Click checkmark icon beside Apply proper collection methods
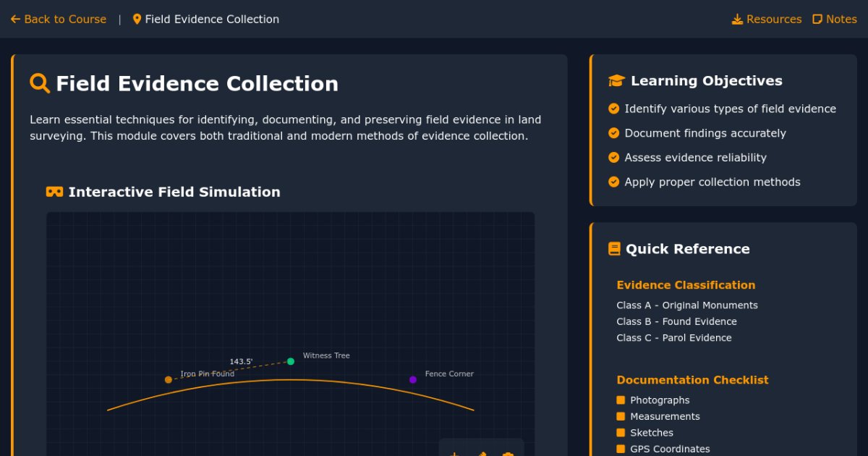The width and height of the screenshot is (868, 456). click(614, 182)
